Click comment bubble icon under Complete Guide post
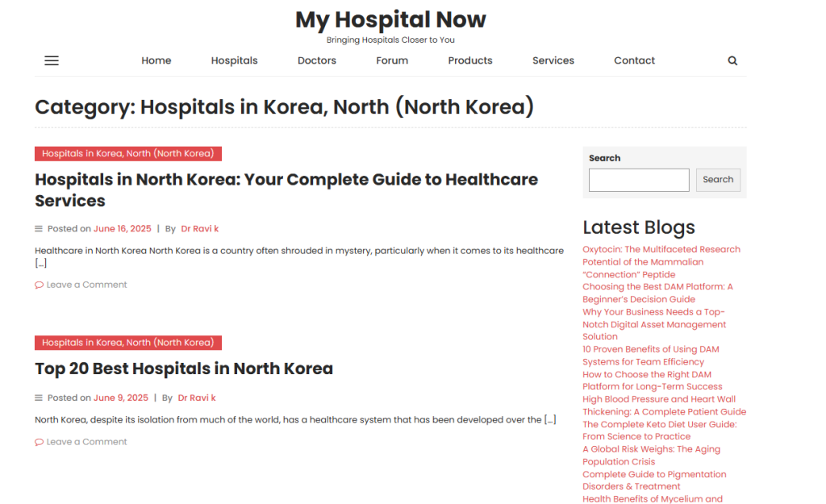 tap(39, 285)
